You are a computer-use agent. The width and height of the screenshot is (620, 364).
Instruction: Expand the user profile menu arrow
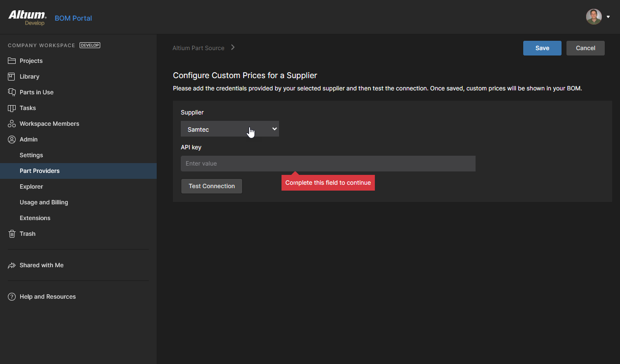(608, 17)
